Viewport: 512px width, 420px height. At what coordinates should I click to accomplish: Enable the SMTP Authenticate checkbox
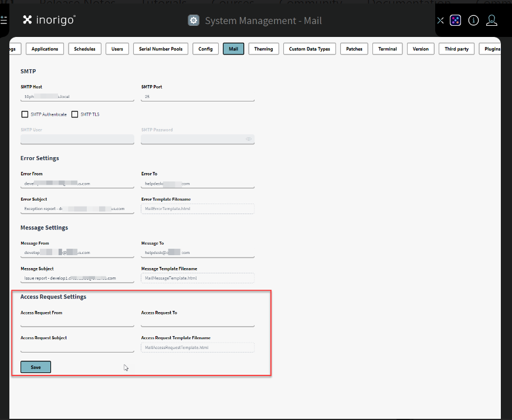point(25,114)
